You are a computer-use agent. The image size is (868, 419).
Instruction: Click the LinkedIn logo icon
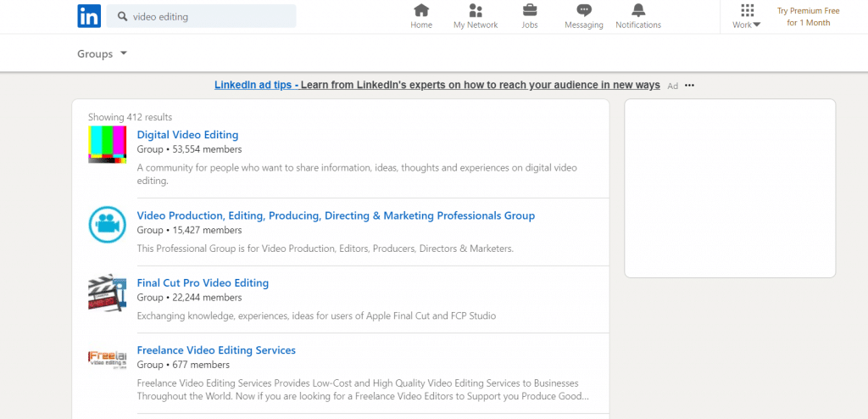[x=89, y=16]
